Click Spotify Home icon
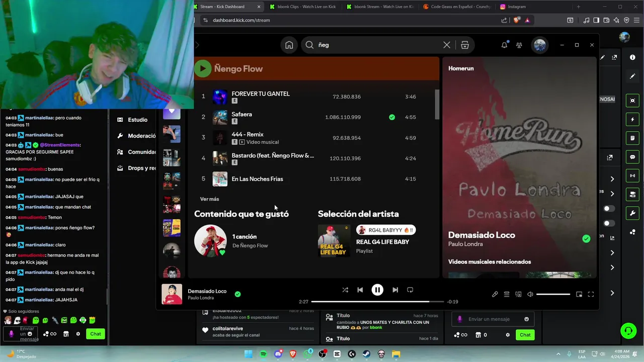 click(x=289, y=45)
